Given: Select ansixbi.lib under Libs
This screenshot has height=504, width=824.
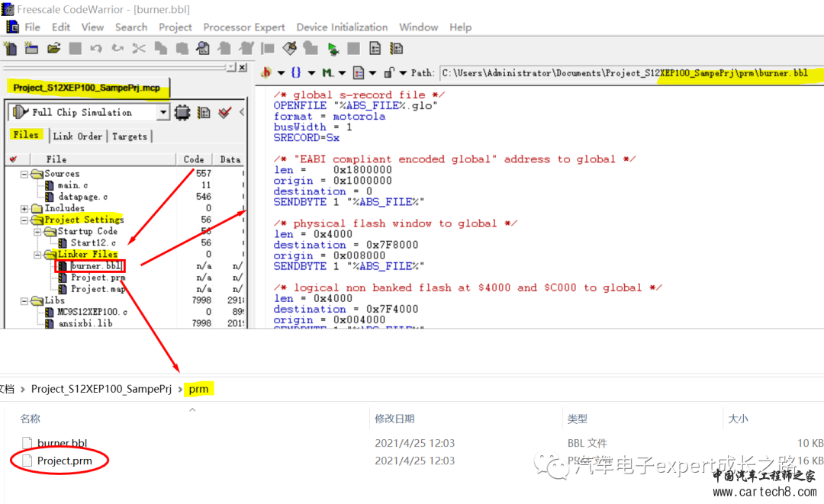Looking at the screenshot, I should [x=85, y=324].
